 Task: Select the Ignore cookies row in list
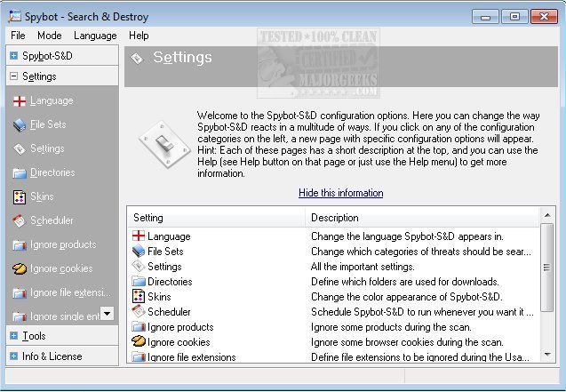click(x=334, y=342)
